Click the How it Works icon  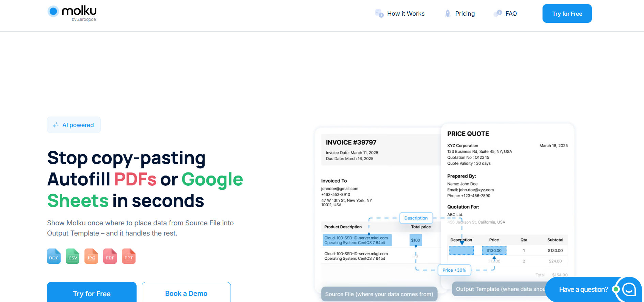379,14
